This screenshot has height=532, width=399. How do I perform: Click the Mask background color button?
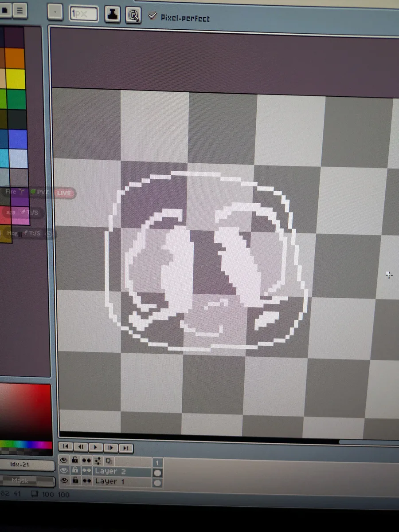point(27,481)
